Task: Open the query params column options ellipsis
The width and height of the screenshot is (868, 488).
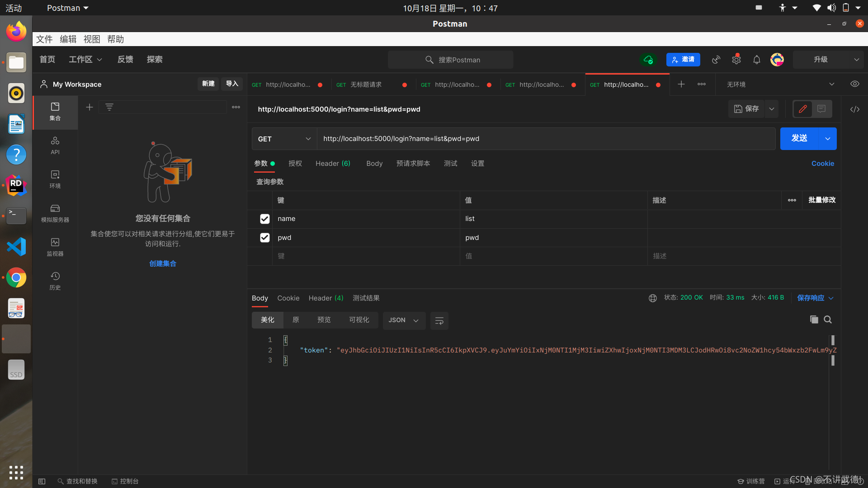Action: pos(792,200)
